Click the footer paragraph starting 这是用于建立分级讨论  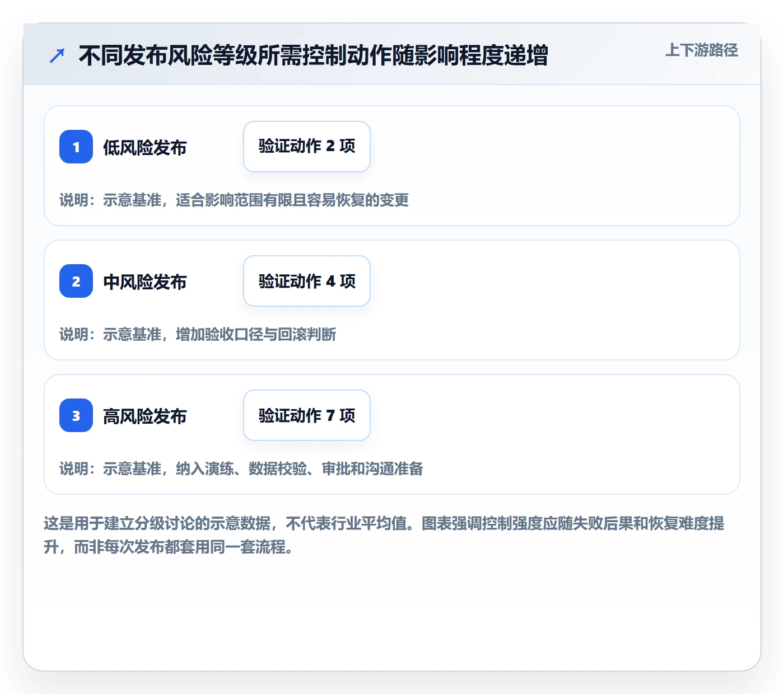[x=384, y=535]
